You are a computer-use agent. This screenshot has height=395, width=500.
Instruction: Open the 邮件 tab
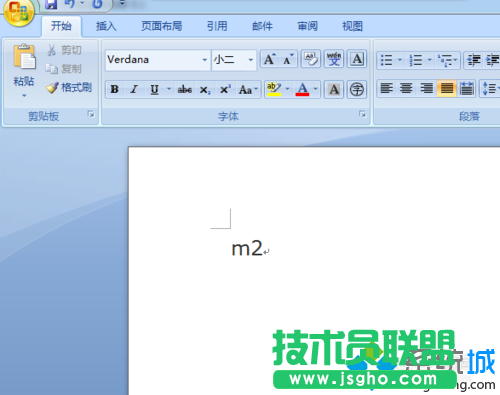(x=262, y=26)
